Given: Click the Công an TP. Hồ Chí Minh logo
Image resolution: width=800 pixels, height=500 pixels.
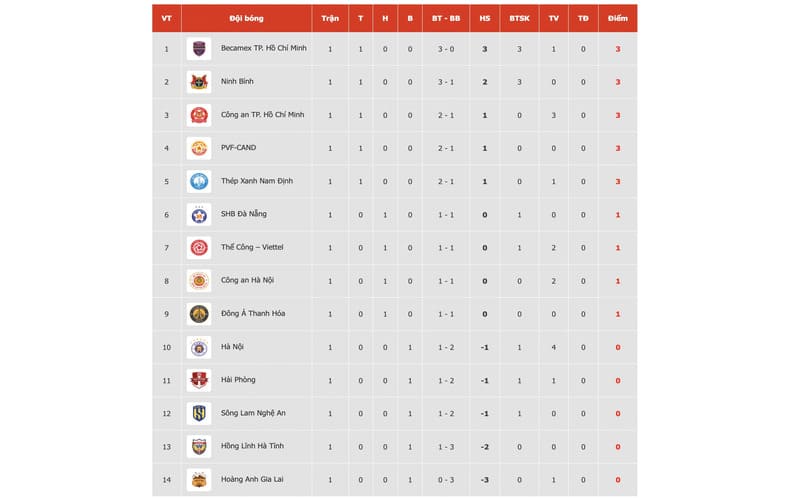Looking at the screenshot, I should click(199, 115).
